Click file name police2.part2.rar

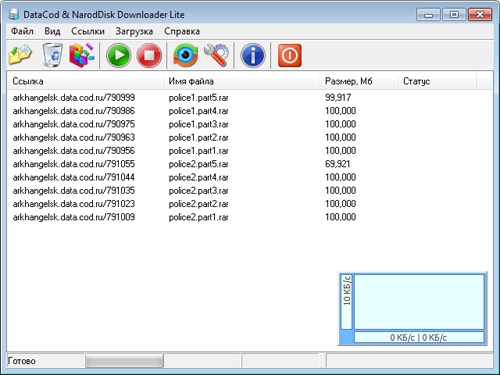tap(198, 204)
